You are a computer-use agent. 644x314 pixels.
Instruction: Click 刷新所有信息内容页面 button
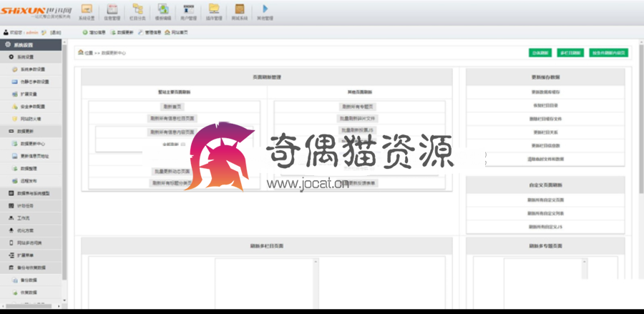172,132
